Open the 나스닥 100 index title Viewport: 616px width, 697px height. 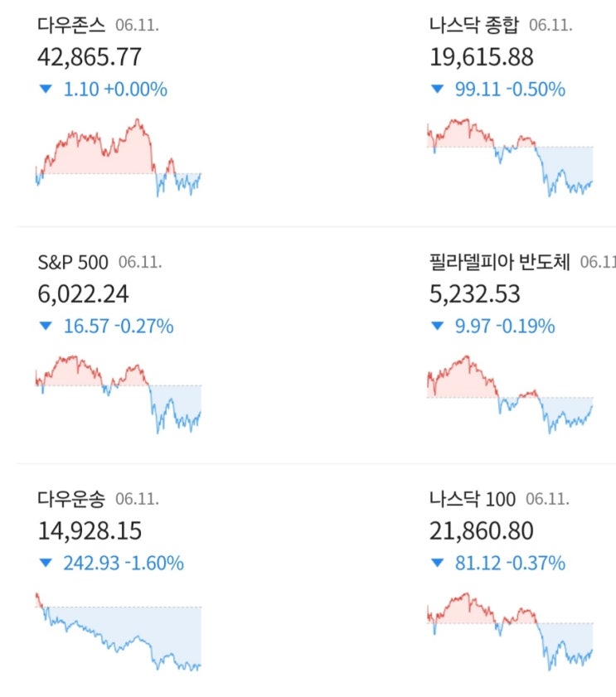[472, 499]
